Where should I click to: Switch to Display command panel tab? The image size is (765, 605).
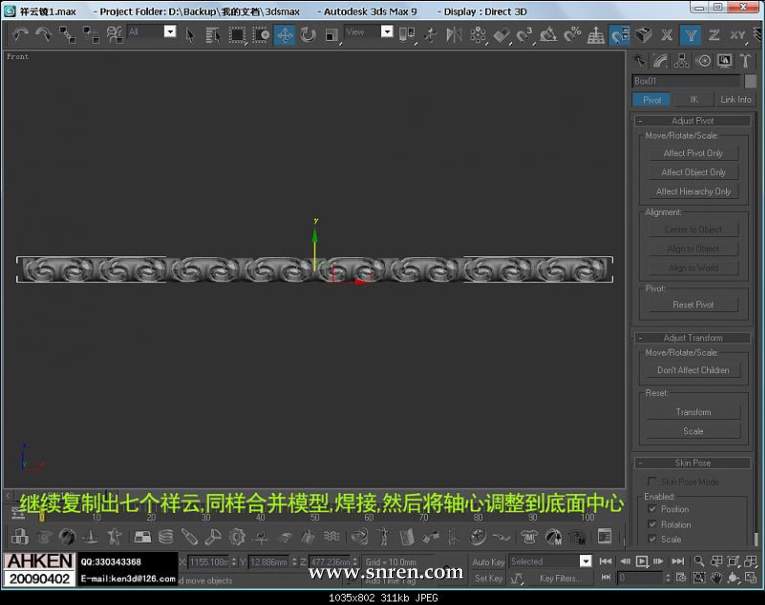[725, 61]
